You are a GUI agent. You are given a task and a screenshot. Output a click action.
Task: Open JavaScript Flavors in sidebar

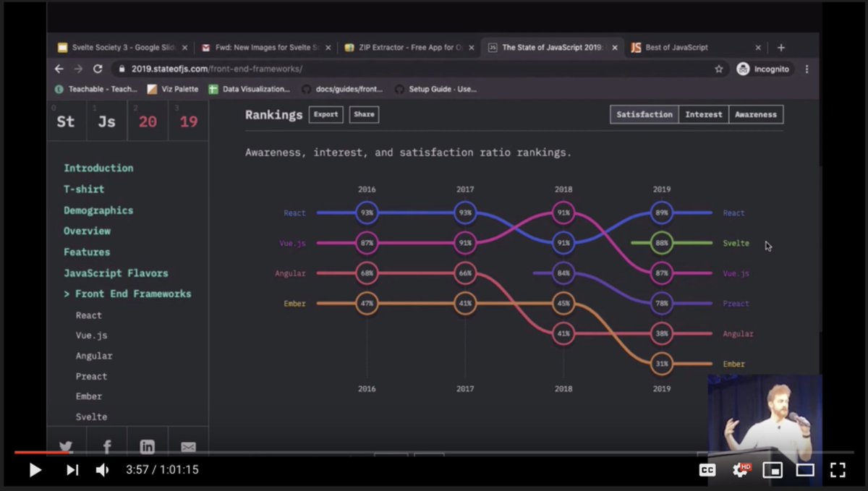116,273
